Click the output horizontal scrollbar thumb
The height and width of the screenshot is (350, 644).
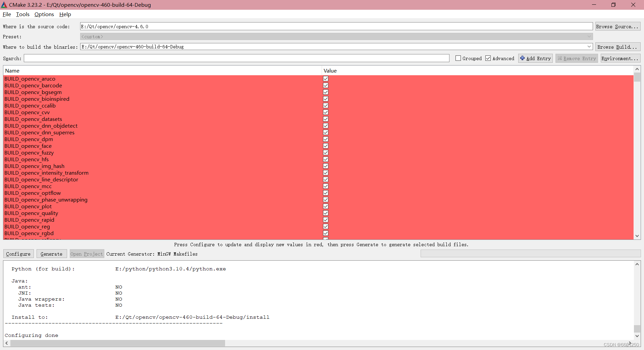(118, 343)
